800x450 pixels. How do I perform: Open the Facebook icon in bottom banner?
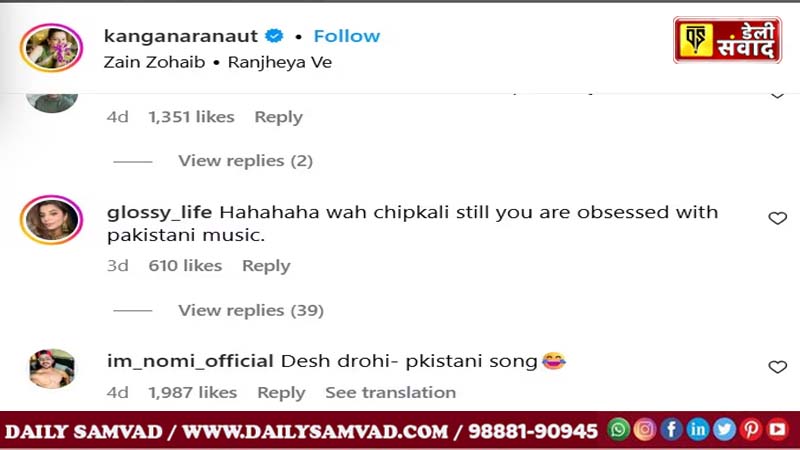point(671,430)
